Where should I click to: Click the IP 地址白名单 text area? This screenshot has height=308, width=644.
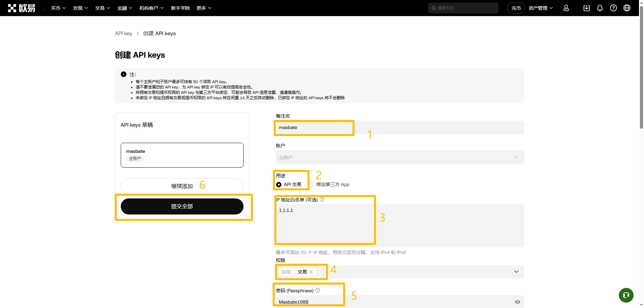tap(400, 226)
